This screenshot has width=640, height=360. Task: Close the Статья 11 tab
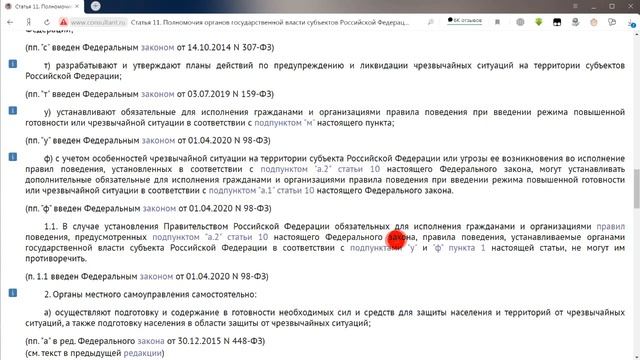tap(77, 7)
